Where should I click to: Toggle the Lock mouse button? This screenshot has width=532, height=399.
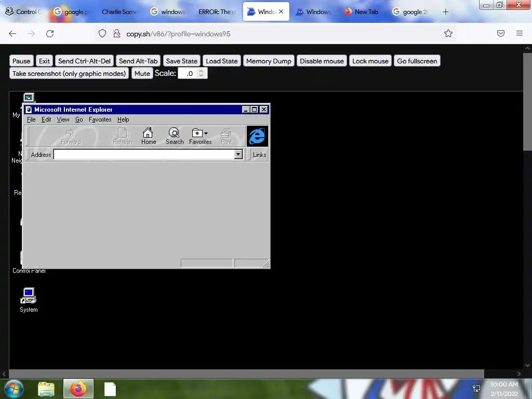[370, 61]
